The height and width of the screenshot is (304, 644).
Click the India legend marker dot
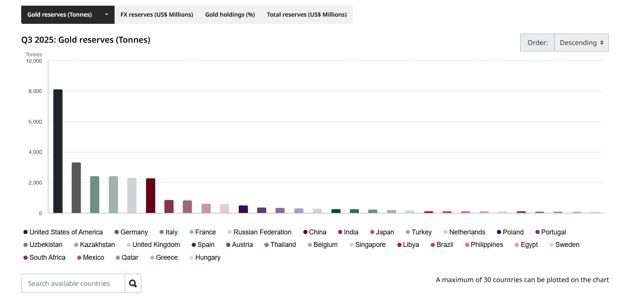coord(340,232)
